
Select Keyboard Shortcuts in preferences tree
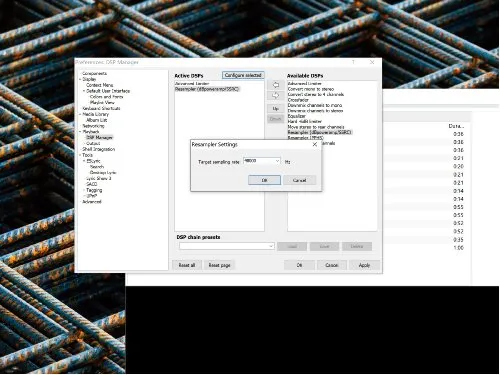pyautogui.click(x=101, y=108)
